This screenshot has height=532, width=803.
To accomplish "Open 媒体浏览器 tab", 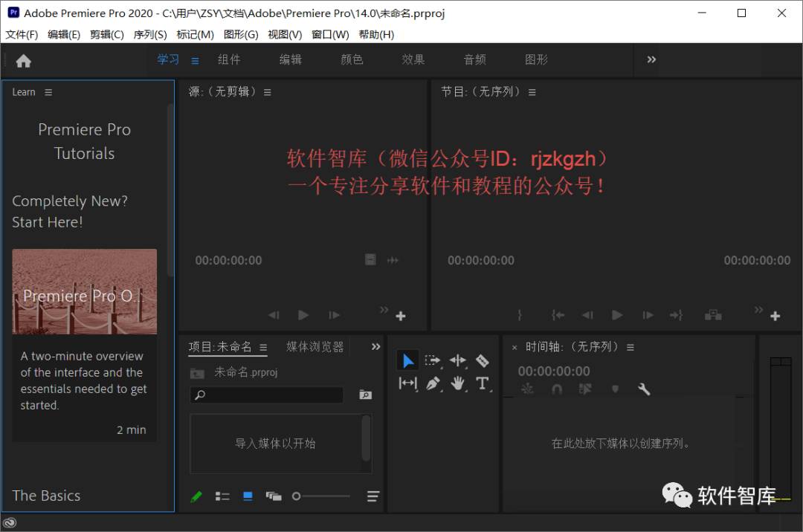I will (315, 347).
